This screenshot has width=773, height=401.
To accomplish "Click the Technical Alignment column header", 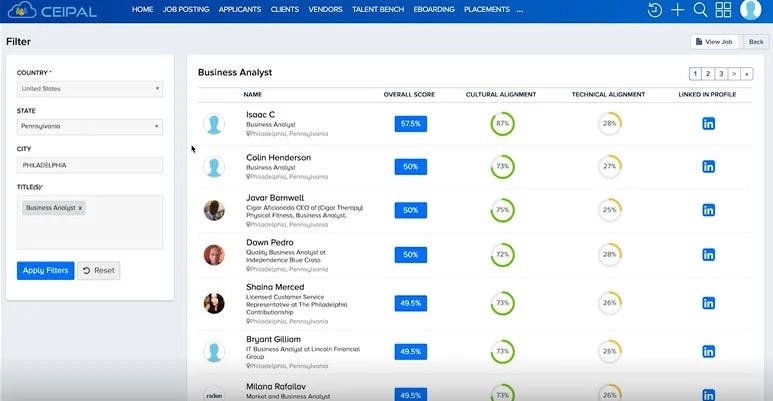I will [x=608, y=94].
